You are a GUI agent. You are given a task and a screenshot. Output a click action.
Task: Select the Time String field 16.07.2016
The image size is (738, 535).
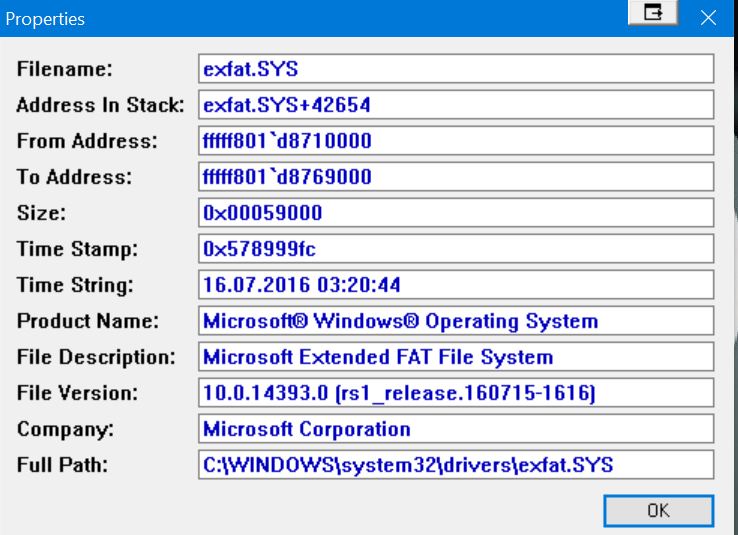[x=456, y=285]
